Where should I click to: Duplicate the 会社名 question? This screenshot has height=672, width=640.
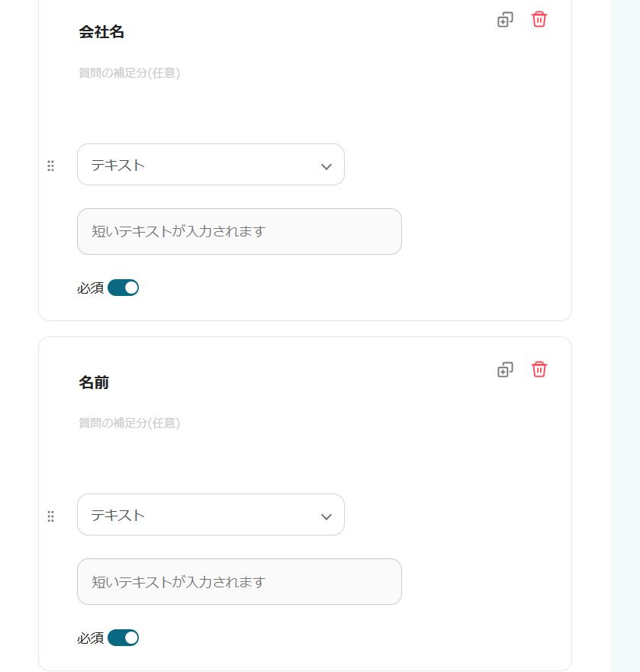(505, 20)
